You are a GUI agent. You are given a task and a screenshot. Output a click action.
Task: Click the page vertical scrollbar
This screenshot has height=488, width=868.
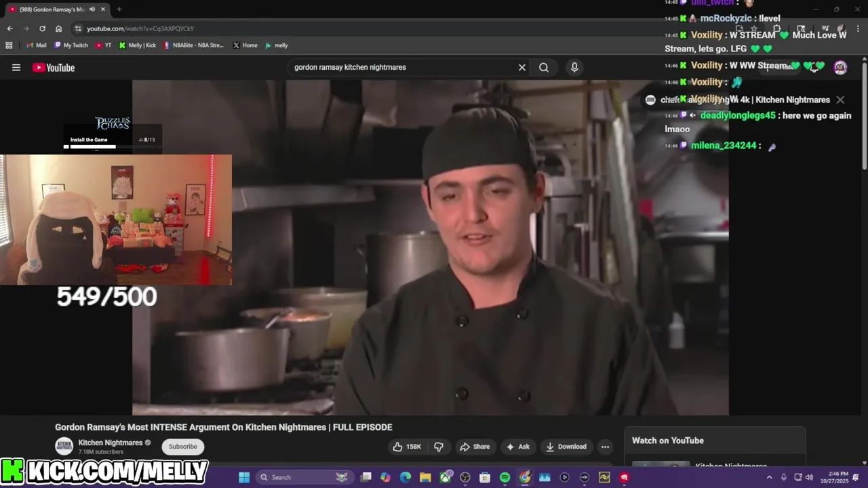[865, 115]
